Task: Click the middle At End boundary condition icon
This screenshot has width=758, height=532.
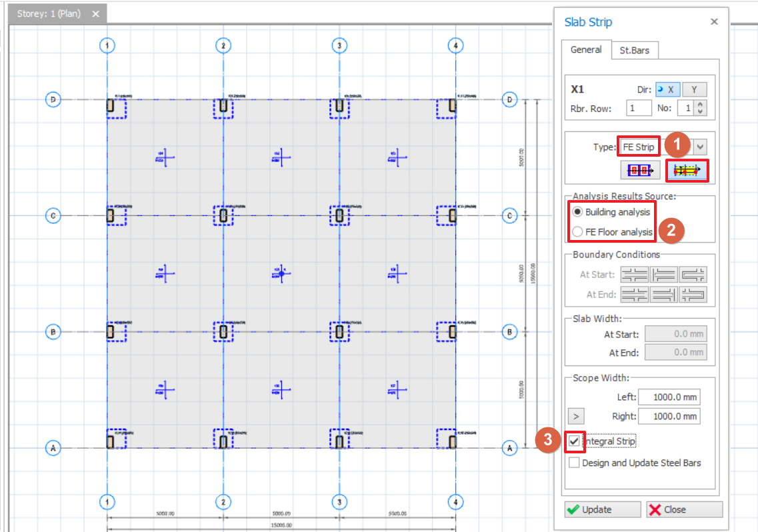Action: 663,295
